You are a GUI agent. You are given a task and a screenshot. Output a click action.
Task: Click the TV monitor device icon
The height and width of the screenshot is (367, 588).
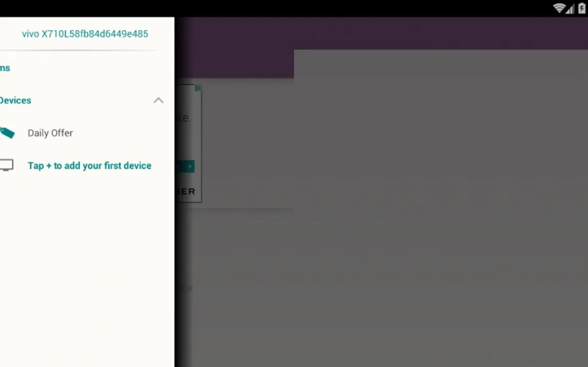click(6, 165)
